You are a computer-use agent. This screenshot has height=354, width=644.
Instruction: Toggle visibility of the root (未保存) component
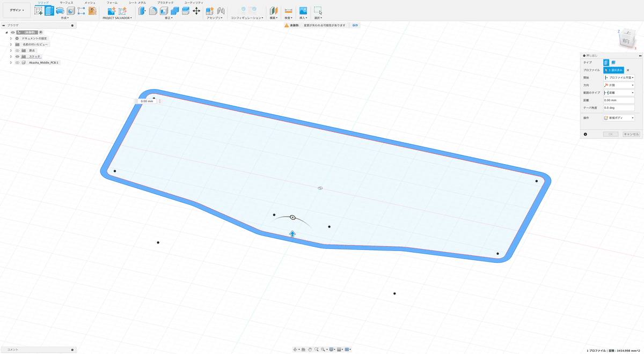point(12,32)
